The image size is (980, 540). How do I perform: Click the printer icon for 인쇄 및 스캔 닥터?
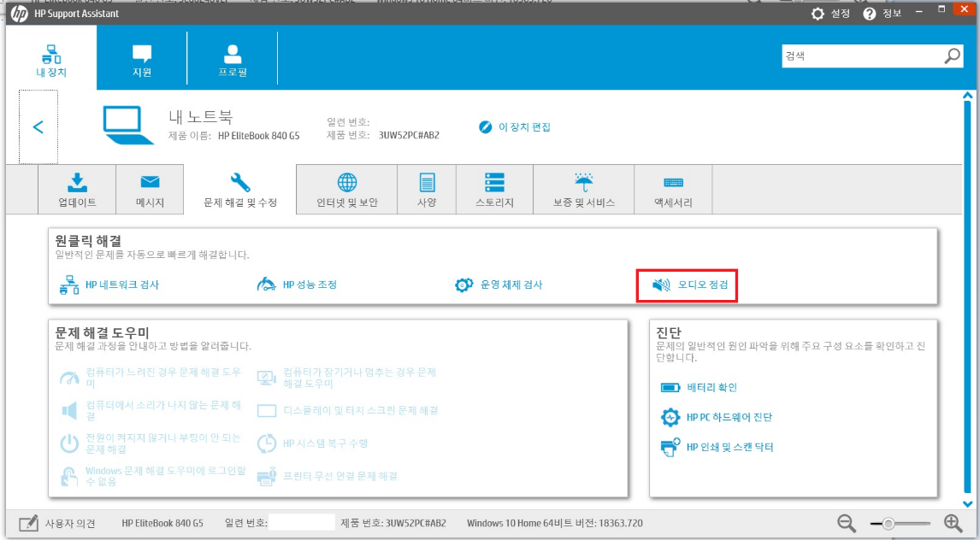click(670, 447)
